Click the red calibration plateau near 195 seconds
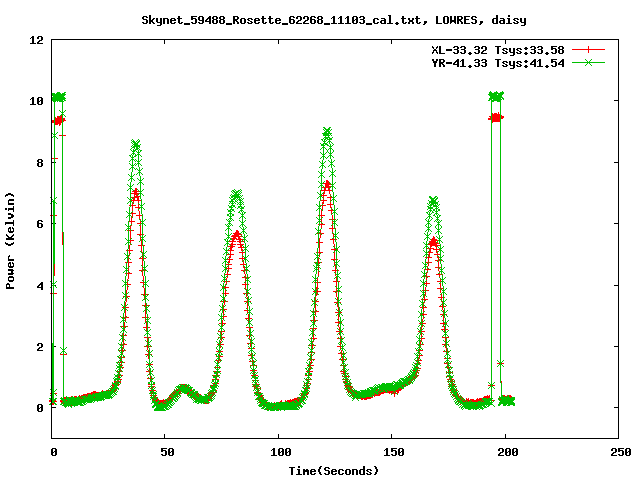Screen dimensions: 640x480 pos(496,118)
